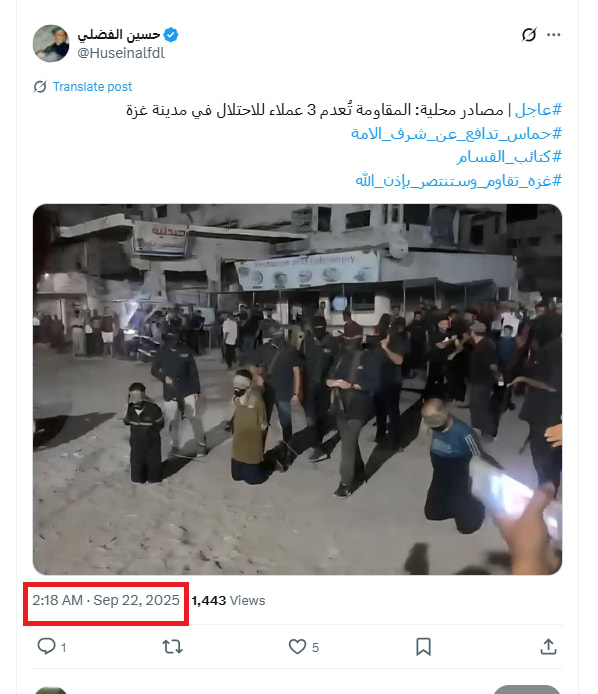The image size is (598, 694).
Task: Click the author display name حسين الفضلي
Action: point(119,35)
